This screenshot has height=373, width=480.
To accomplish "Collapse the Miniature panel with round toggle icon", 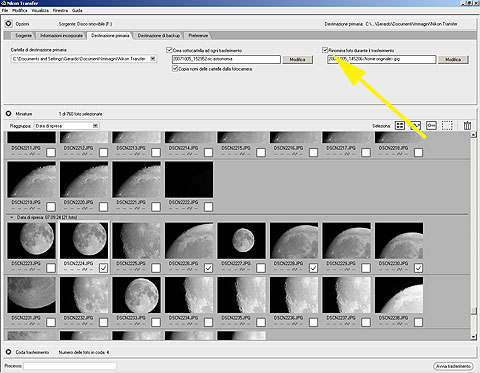I will click(9, 114).
